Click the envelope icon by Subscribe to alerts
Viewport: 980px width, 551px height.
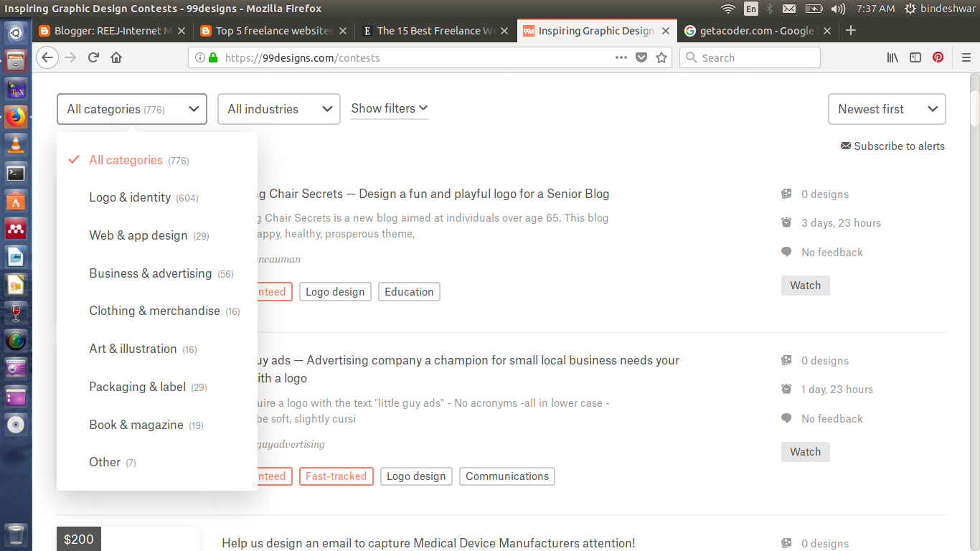tap(846, 146)
